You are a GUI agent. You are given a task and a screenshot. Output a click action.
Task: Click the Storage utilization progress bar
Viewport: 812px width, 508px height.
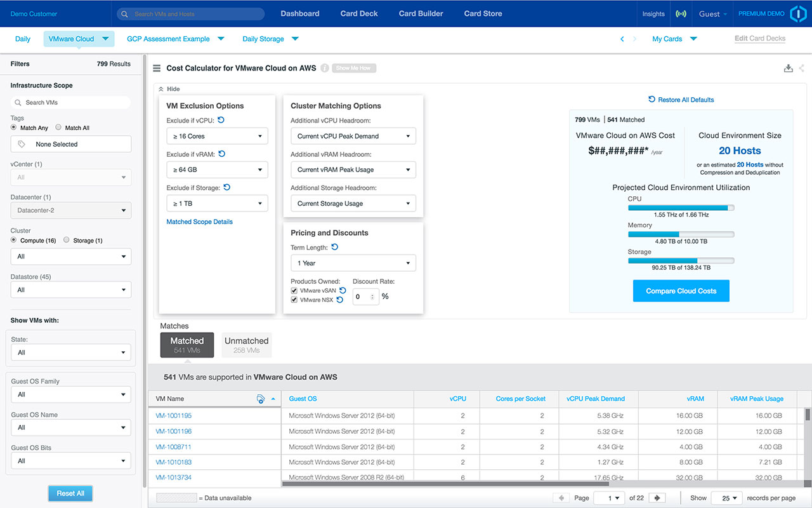[x=681, y=260]
